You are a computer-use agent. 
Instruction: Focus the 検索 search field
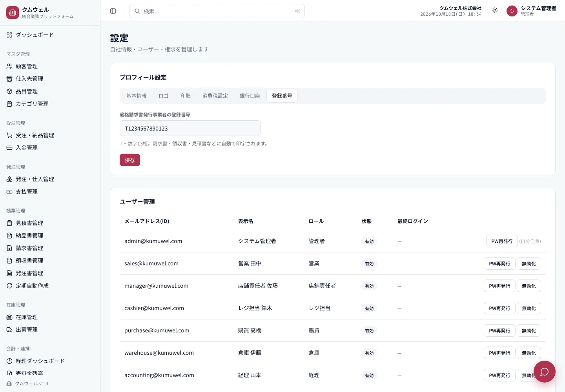coord(217,11)
